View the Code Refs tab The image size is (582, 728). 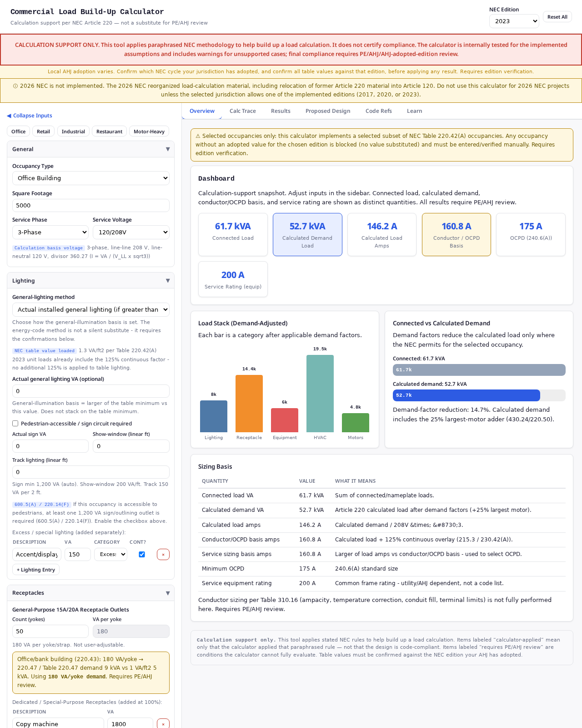coord(379,111)
